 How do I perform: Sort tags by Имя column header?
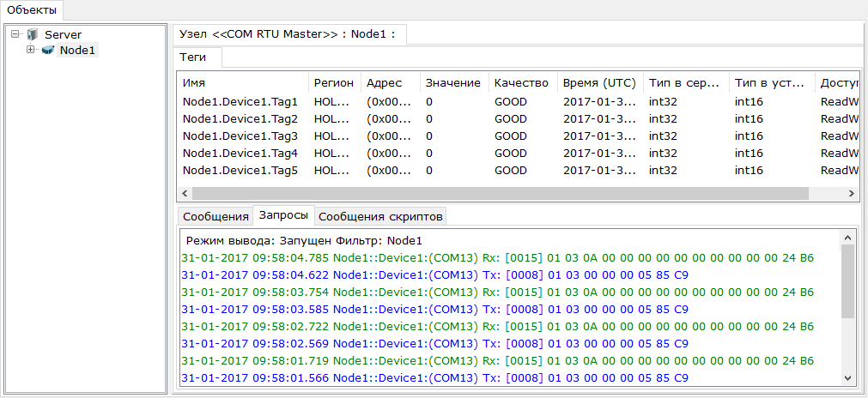241,83
